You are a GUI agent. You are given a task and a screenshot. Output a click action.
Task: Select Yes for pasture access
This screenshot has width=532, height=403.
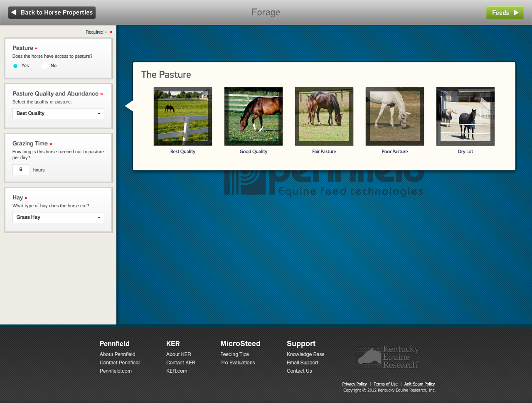click(15, 66)
